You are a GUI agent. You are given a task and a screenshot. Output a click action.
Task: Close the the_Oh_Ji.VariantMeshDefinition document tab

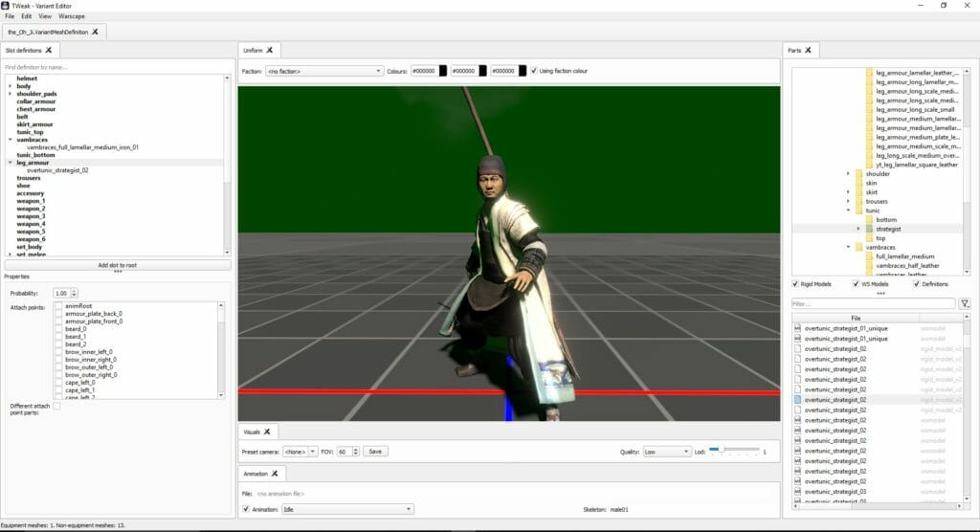95,32
